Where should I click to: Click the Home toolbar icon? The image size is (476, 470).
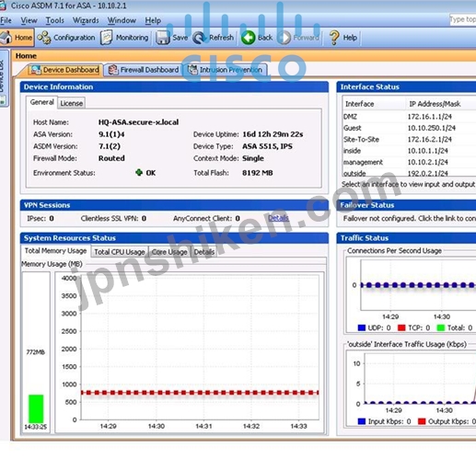click(6, 38)
